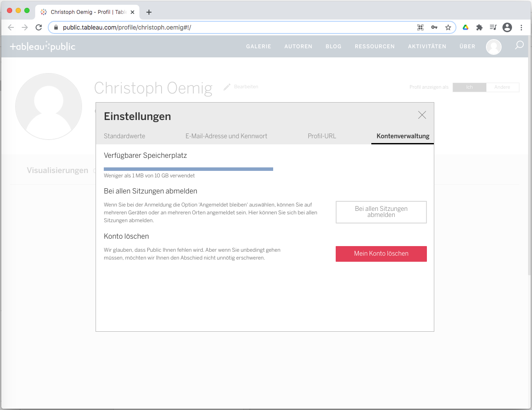Switch to the Profil-URL tab

322,136
